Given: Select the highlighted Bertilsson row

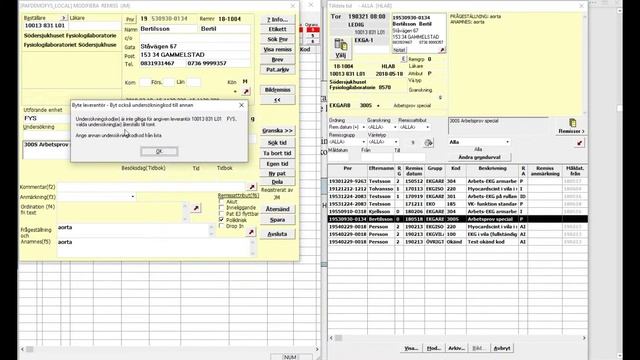Looking at the screenshot, I should point(458,219).
